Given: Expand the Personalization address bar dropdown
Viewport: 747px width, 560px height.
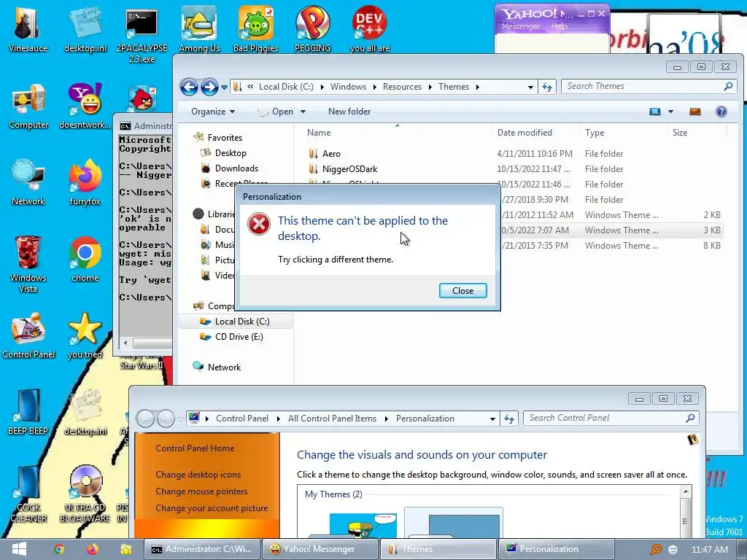Looking at the screenshot, I should pos(492,419).
